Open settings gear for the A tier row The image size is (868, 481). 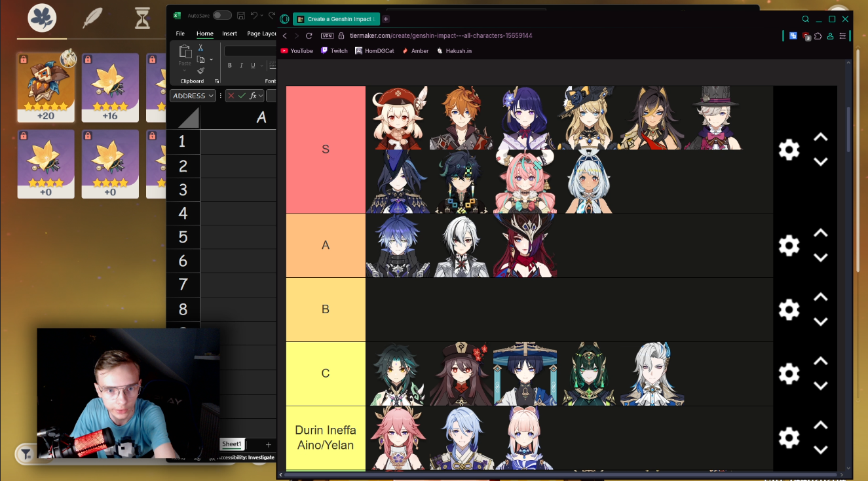789,246
